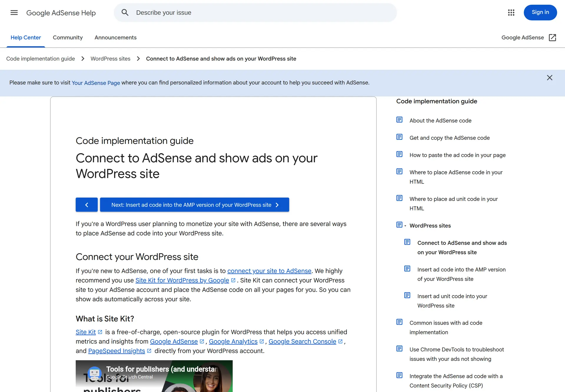Screen dimensions: 565x392
Task: Click the Google AdSense Help title
Action: 61,13
